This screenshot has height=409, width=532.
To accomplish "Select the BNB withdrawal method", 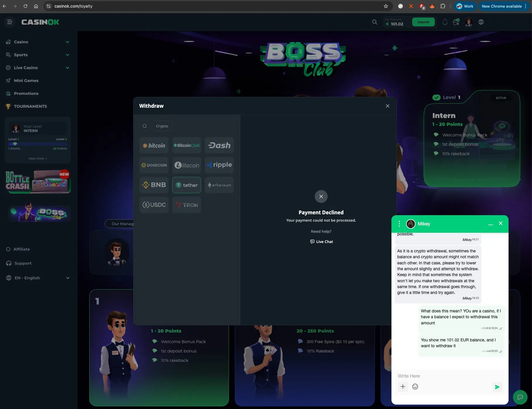I will pyautogui.click(x=154, y=185).
